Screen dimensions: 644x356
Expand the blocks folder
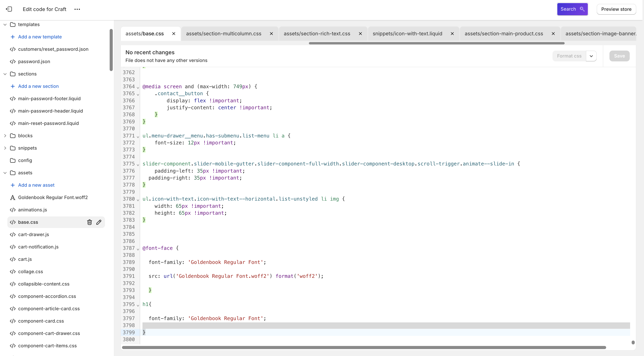pyautogui.click(x=5, y=136)
